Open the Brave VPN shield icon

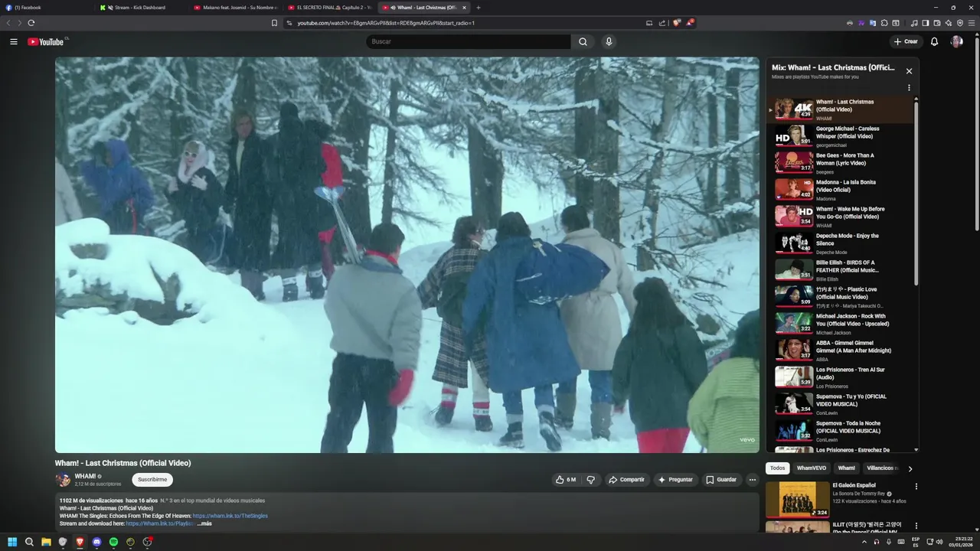coord(960,23)
